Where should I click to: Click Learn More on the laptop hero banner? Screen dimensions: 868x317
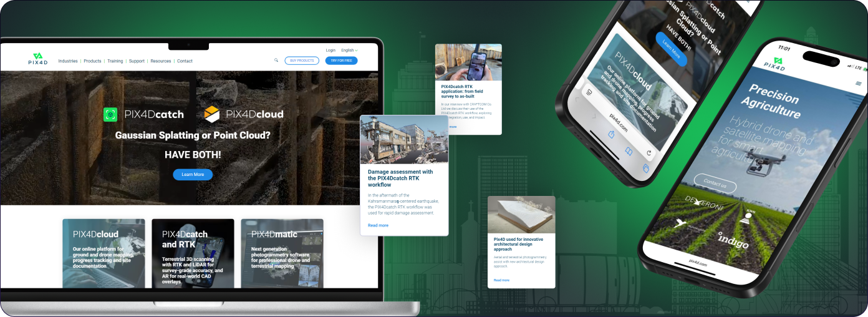point(193,175)
